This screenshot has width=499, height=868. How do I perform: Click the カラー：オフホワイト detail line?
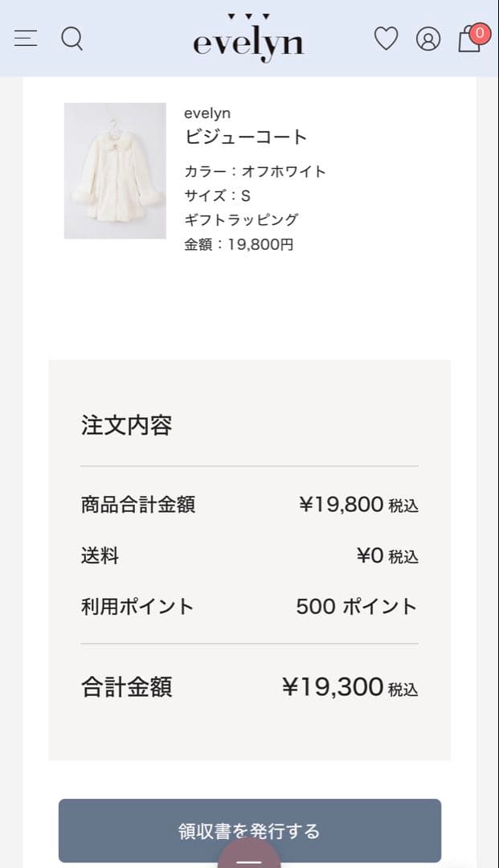[x=255, y=171]
